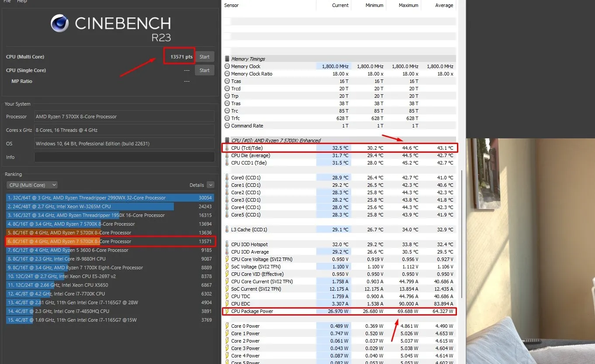Screen dimensions: 595x364
Task: Click the thermometer icon for L3 Cache (CCD1)
Action: pyautogui.click(x=227, y=230)
